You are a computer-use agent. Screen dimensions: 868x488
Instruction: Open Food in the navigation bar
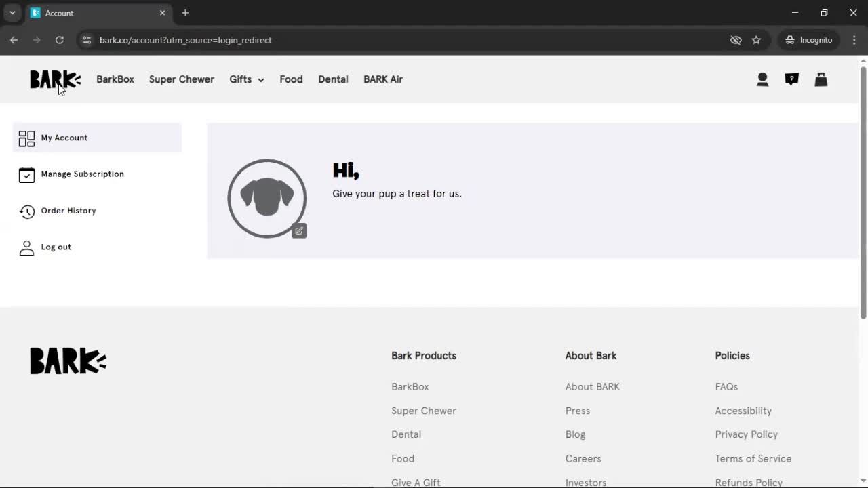click(291, 79)
